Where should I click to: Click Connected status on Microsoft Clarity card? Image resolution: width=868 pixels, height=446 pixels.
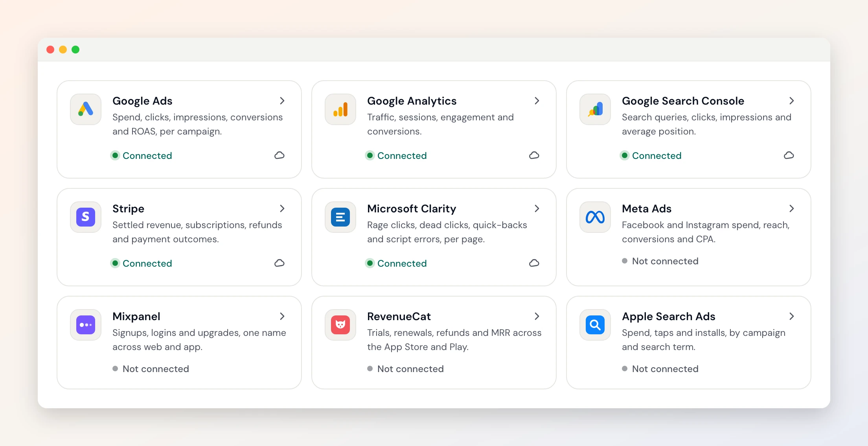click(396, 264)
